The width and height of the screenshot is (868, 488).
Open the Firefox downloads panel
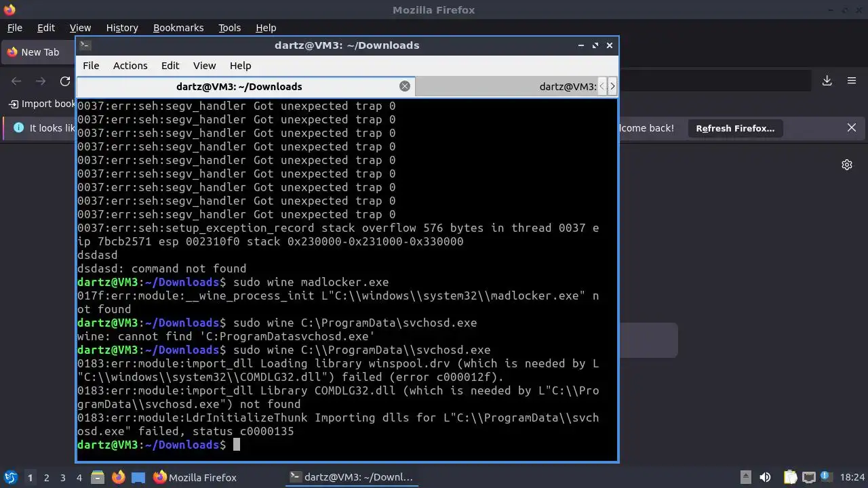click(827, 81)
